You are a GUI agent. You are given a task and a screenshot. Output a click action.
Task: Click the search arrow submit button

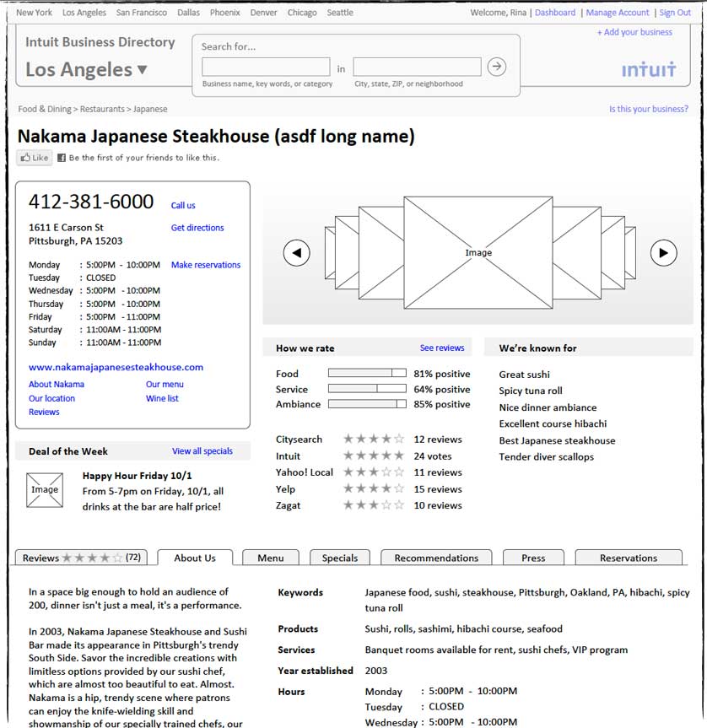coord(496,67)
